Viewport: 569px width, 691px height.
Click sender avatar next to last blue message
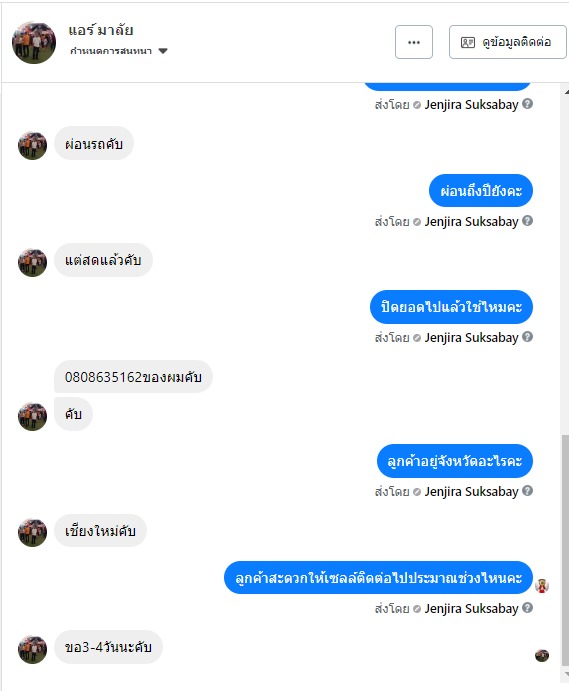click(x=542, y=586)
